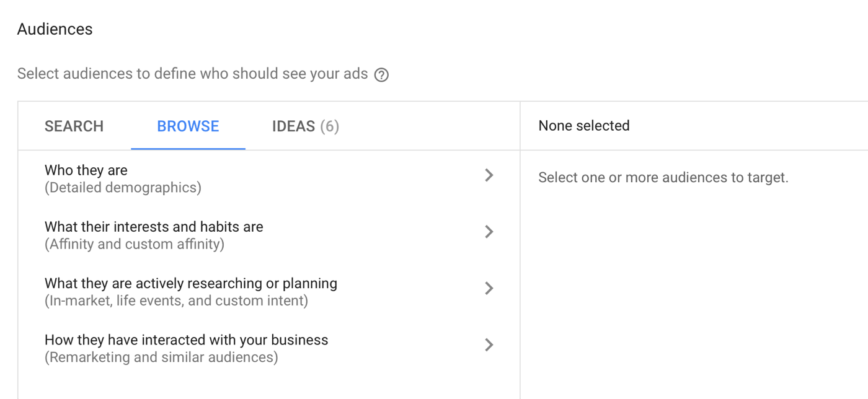Expand the interacted with your business chevron
868x399 pixels.
(x=489, y=344)
